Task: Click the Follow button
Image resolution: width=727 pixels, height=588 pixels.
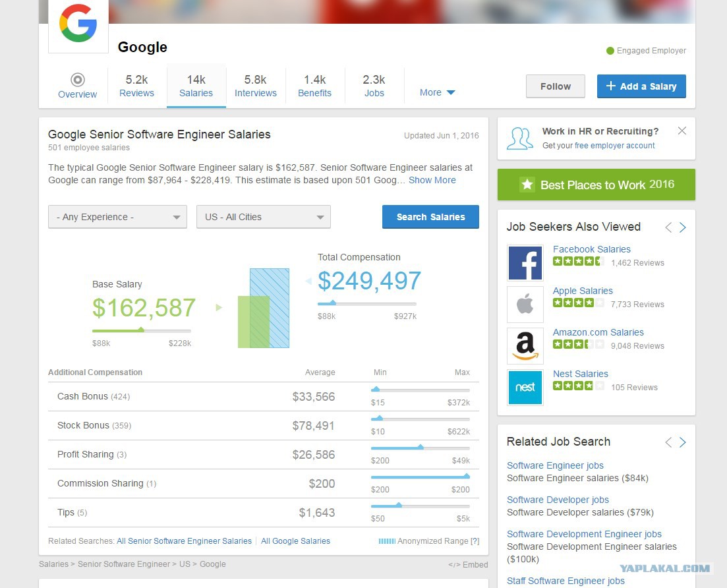Action: coord(556,86)
